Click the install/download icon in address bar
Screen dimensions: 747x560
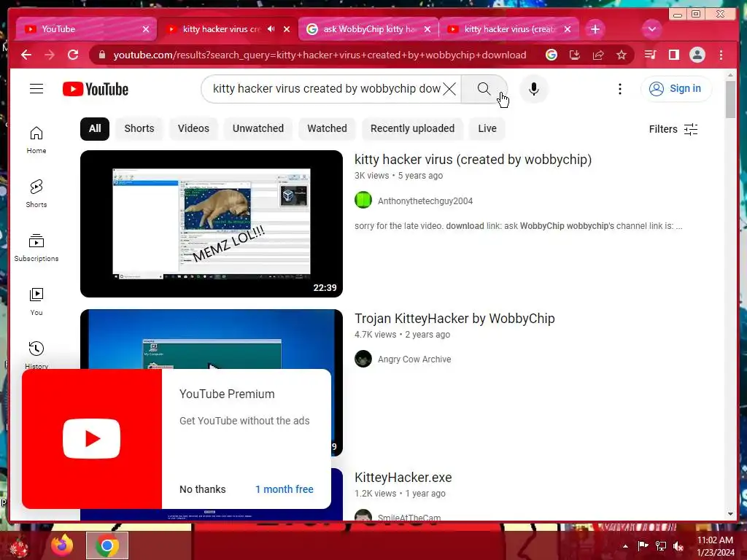pyautogui.click(x=575, y=55)
